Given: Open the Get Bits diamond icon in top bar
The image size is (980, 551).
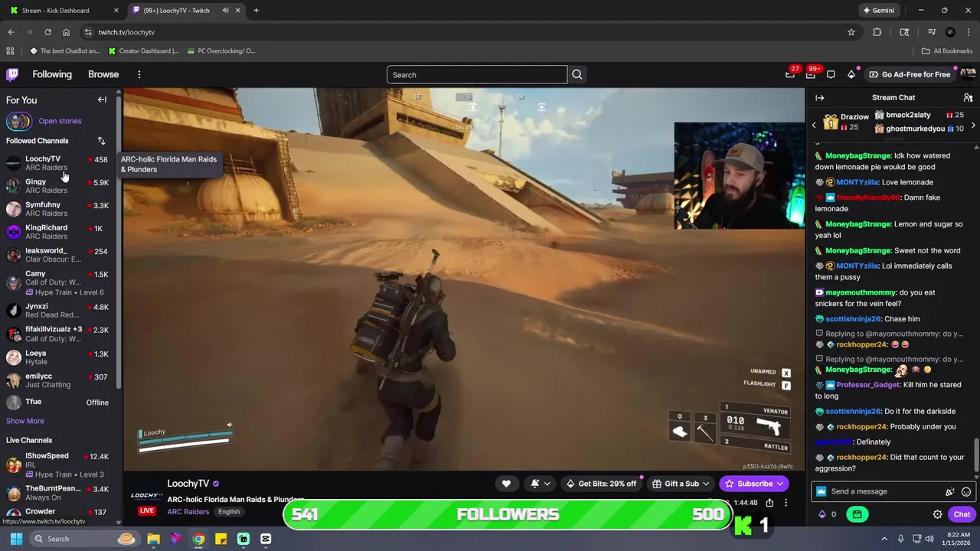Looking at the screenshot, I should coord(851,74).
